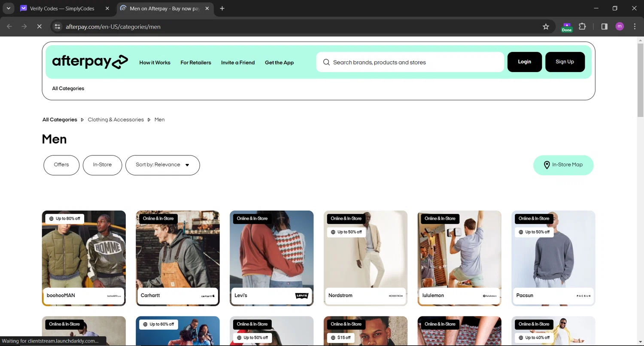Close the Verify Codes SimplyCodes tab

click(x=107, y=9)
